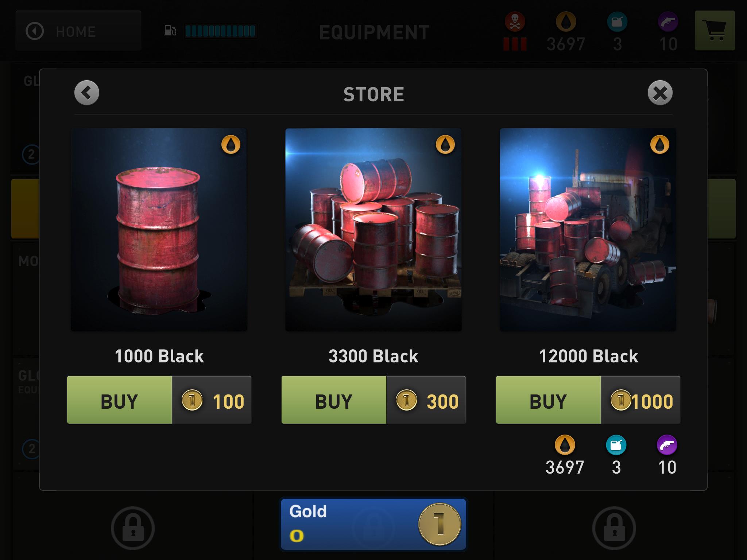Select the truck with barrels thumbnail

(588, 230)
